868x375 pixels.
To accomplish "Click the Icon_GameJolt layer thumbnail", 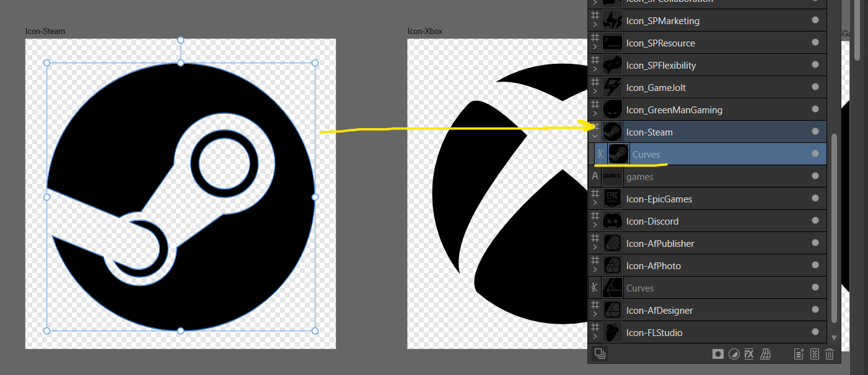I will point(612,87).
